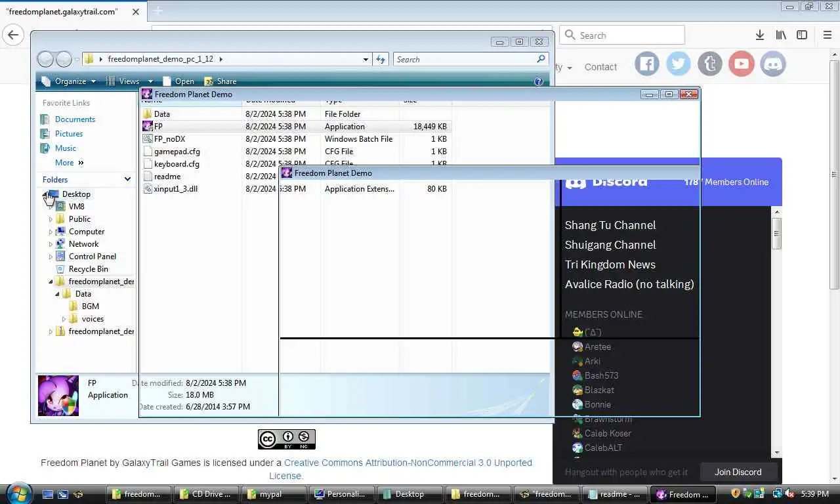
Task: Expand the Computer tree node
Action: point(51,232)
